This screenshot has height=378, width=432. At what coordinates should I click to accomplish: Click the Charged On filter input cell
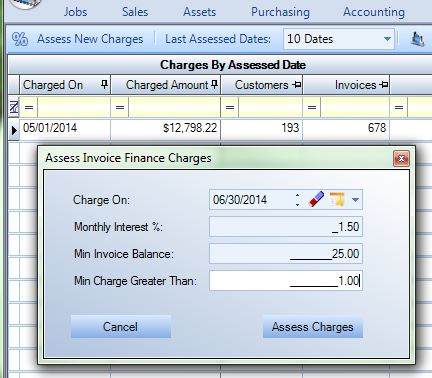coord(74,107)
